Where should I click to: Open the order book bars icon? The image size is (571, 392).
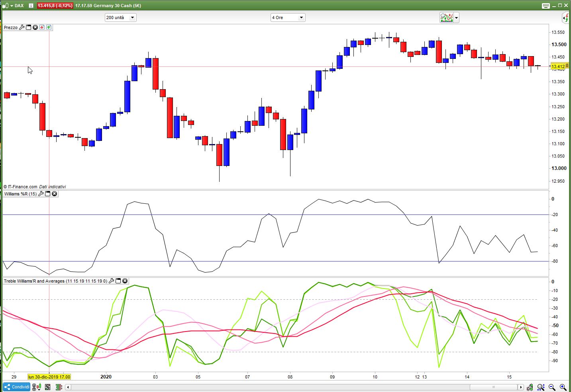pyautogui.click(x=59, y=387)
